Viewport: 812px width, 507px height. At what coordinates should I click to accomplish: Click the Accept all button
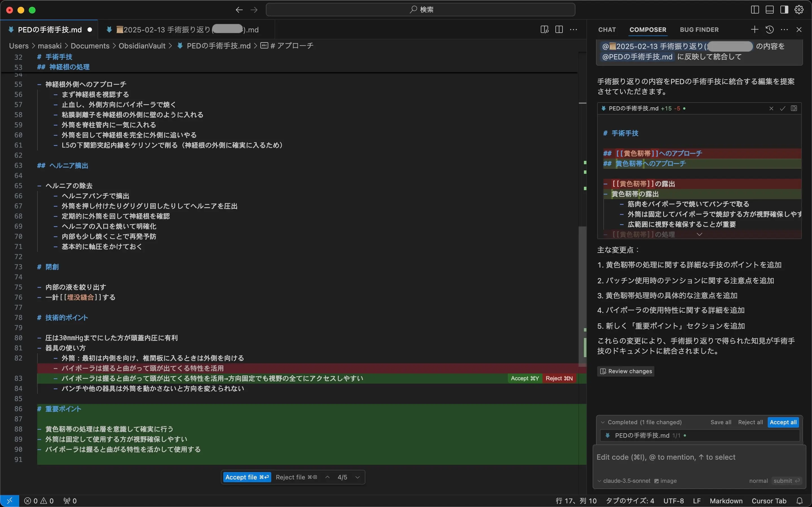[783, 422]
